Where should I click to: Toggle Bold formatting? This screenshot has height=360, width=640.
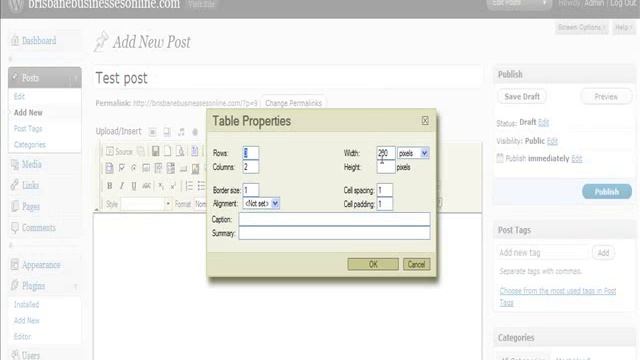pos(109,186)
